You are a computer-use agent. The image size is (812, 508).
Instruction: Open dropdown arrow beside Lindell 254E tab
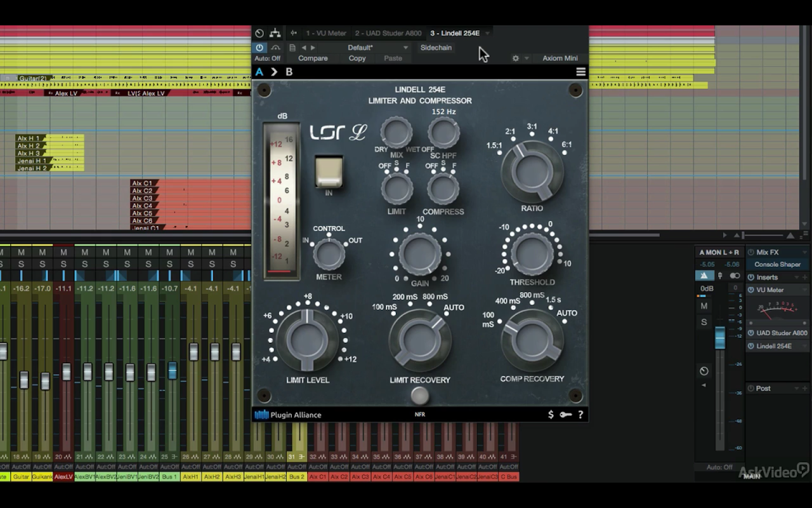point(487,33)
